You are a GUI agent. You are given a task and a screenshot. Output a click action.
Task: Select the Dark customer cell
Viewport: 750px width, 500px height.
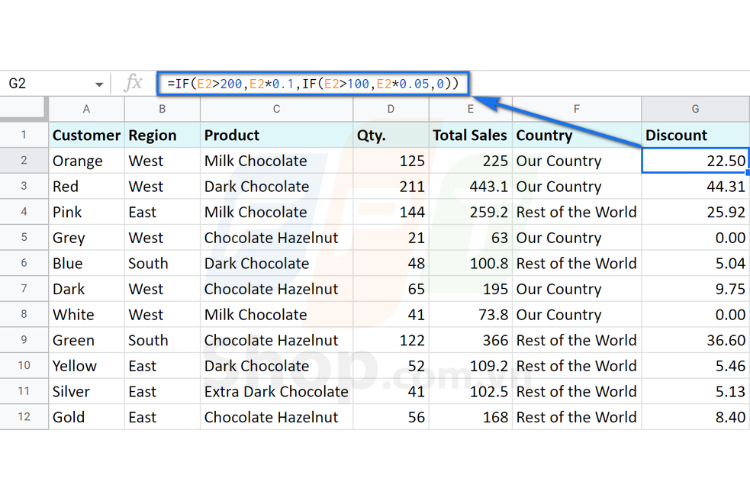coord(87,289)
